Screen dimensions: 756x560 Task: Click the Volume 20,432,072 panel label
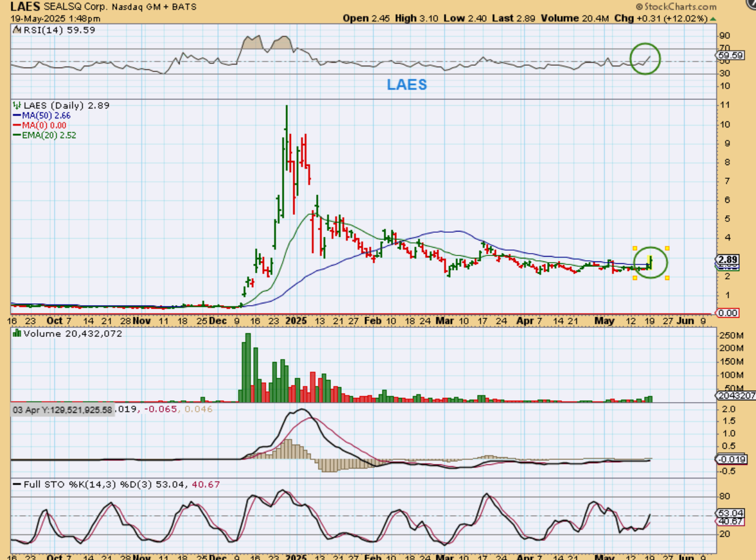coord(67,333)
